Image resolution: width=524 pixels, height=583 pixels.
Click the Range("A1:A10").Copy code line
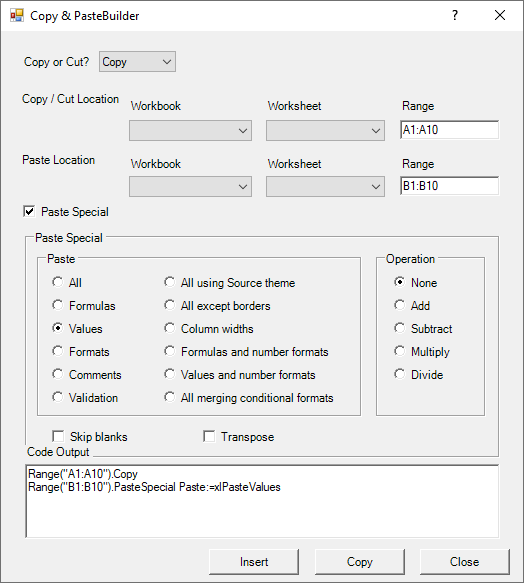pyautogui.click(x=83, y=474)
